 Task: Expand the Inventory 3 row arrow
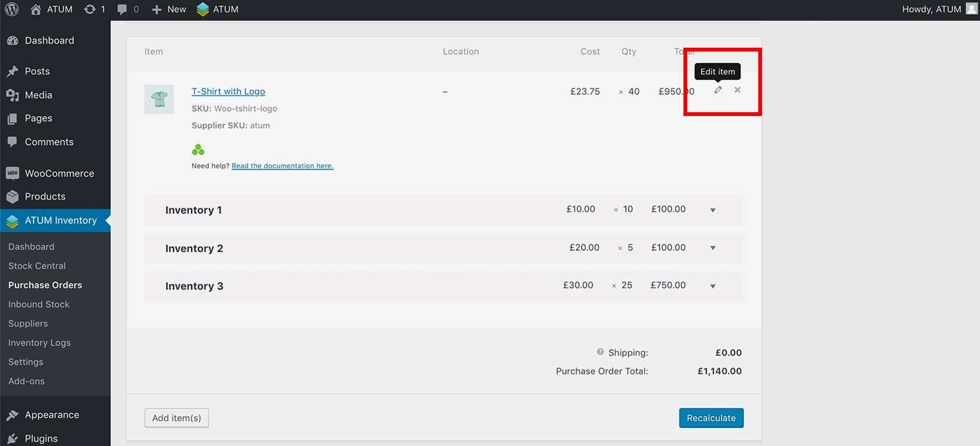[712, 286]
